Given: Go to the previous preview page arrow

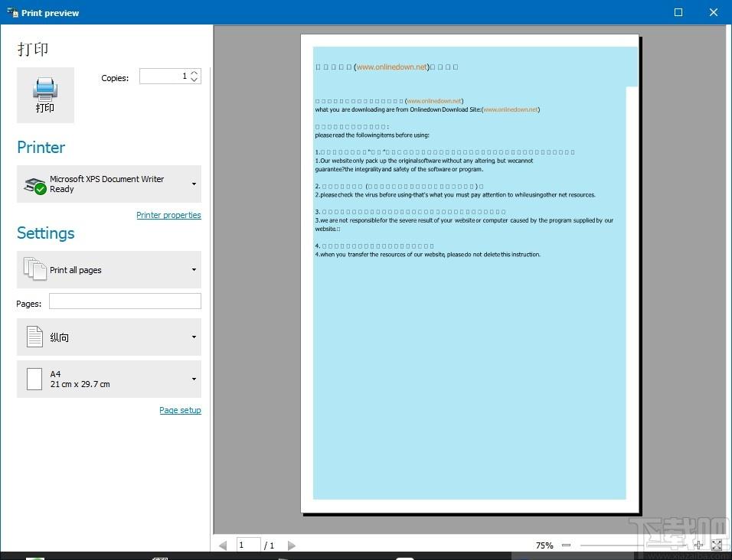Looking at the screenshot, I should pos(223,545).
